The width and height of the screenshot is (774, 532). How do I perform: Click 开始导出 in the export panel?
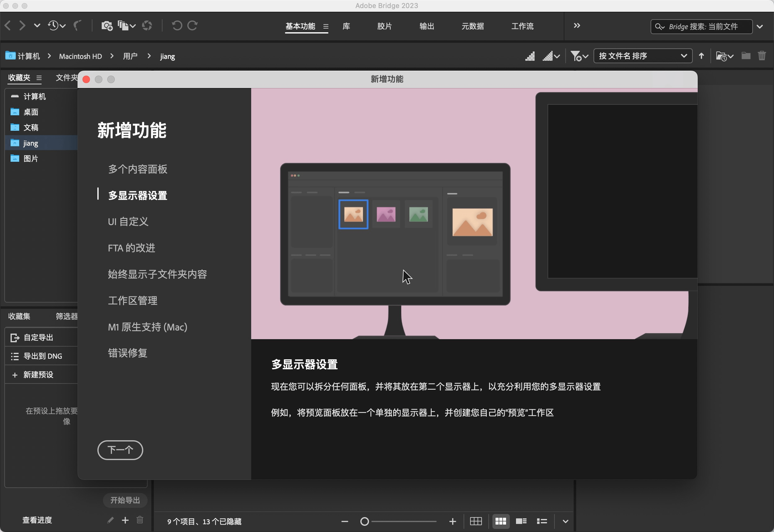[125, 500]
